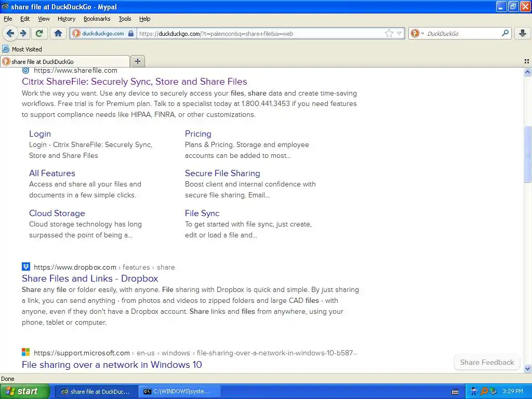This screenshot has height=399, width=532.
Task: Open Citrix ShareFile result title link
Action: (x=135, y=82)
